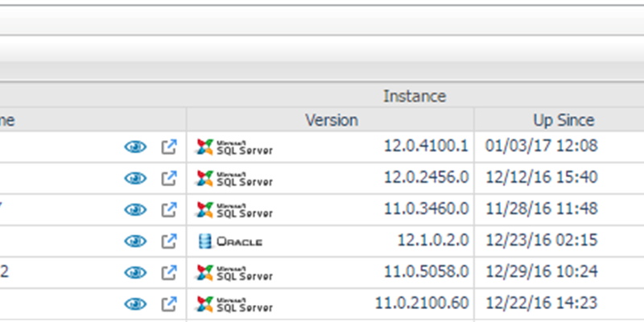This screenshot has width=644, height=322.
Task: Click the eye icon in the 12.0.2456.0 row
Action: 135,178
